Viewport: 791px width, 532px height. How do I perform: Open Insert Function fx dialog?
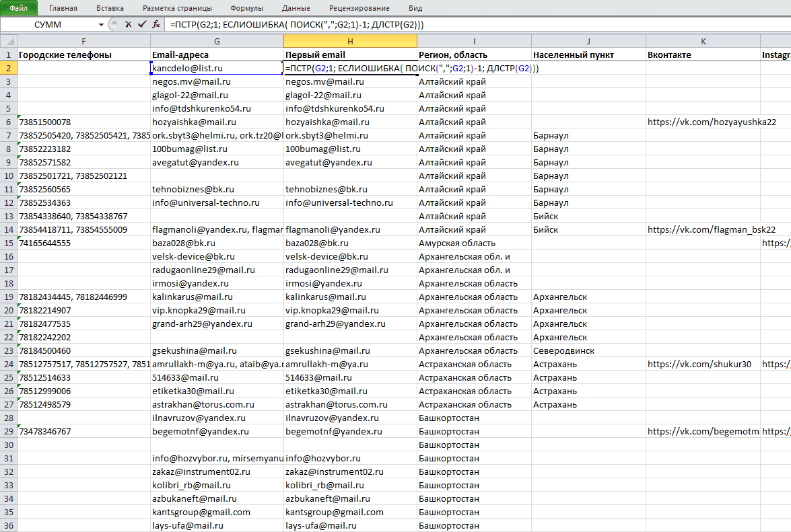[156, 24]
